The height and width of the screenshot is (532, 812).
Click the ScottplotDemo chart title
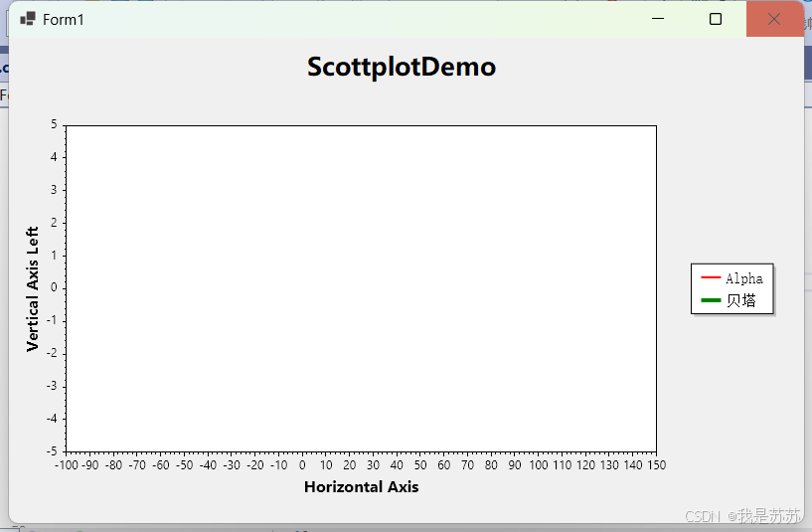click(x=402, y=67)
